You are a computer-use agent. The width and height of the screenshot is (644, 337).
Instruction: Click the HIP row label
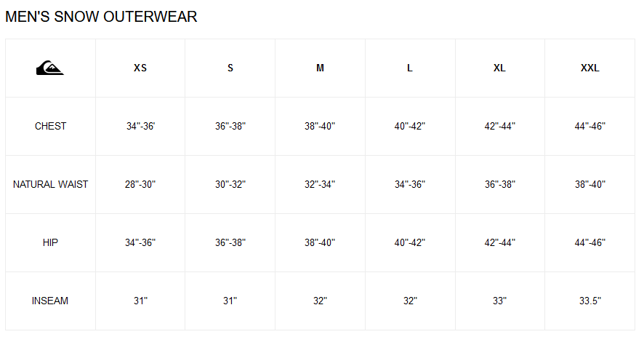point(50,243)
